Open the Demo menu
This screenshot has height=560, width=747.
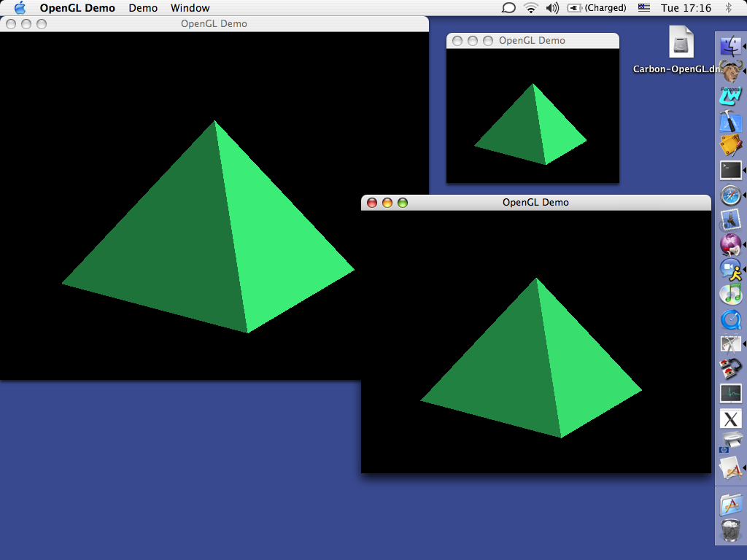pyautogui.click(x=143, y=8)
